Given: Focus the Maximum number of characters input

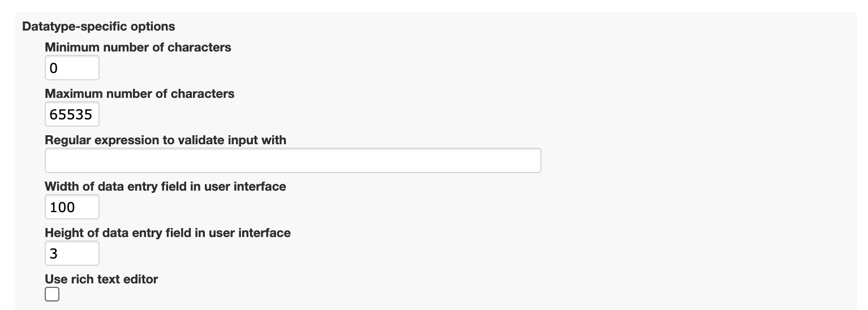Looking at the screenshot, I should point(72,114).
